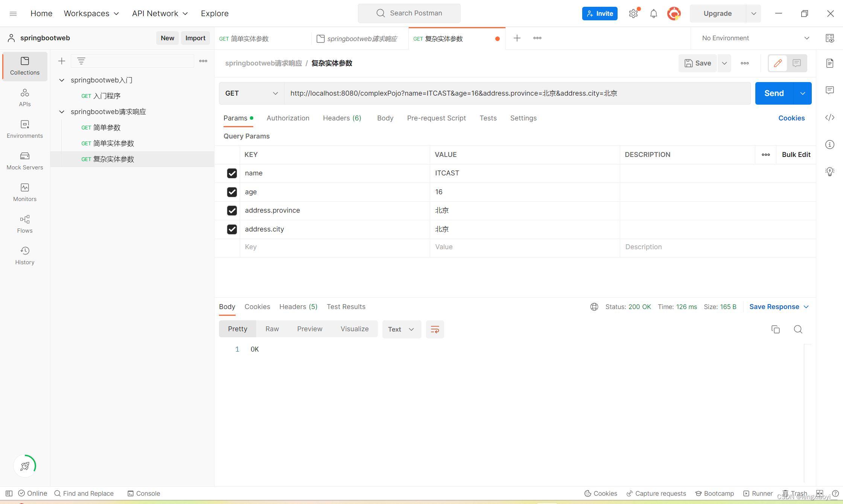The image size is (843, 504).
Task: Open the notifications bell
Action: coord(654,14)
